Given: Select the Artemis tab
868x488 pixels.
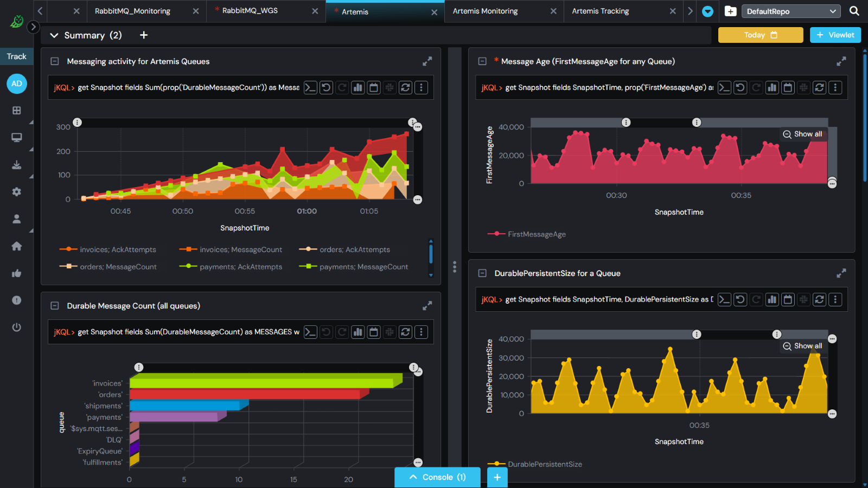Looking at the screenshot, I should [355, 12].
